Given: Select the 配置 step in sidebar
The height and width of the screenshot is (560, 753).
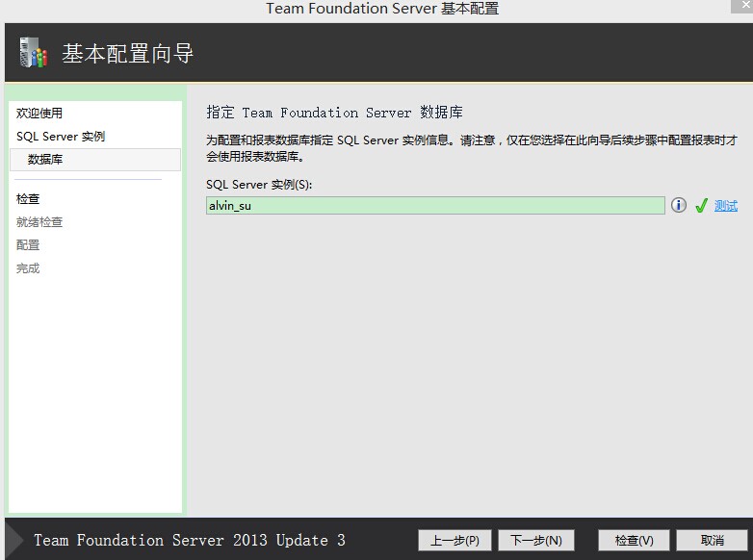Looking at the screenshot, I should point(28,245).
